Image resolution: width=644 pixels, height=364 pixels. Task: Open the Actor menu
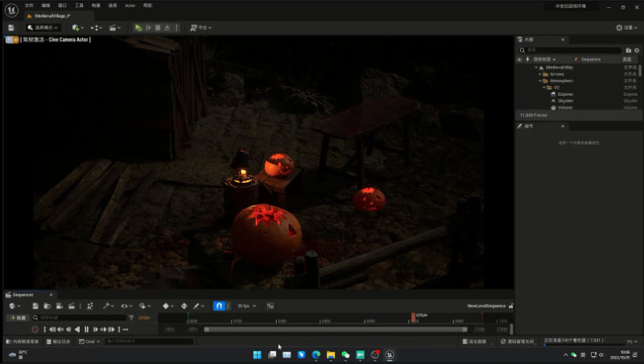(130, 6)
